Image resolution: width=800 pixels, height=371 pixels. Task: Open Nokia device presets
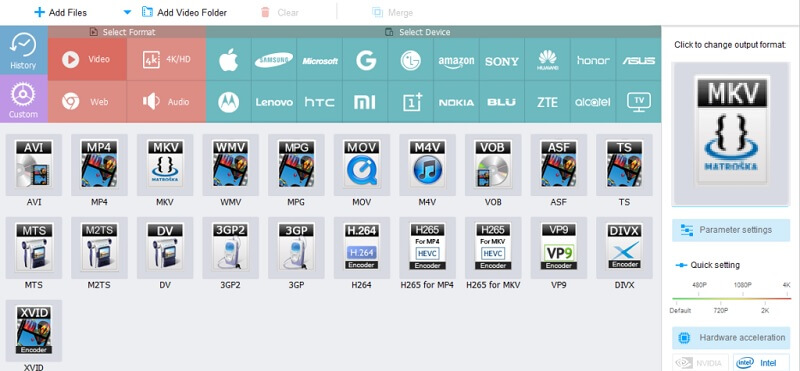tap(456, 102)
